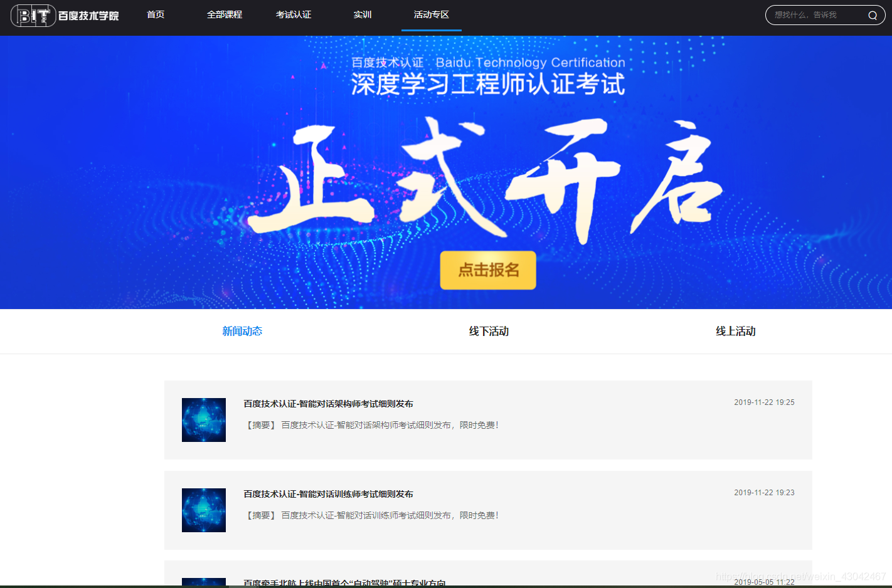Open the 自动驾驶 硕士专业方向 news headline
This screenshot has width=892, height=588.
(x=344, y=583)
